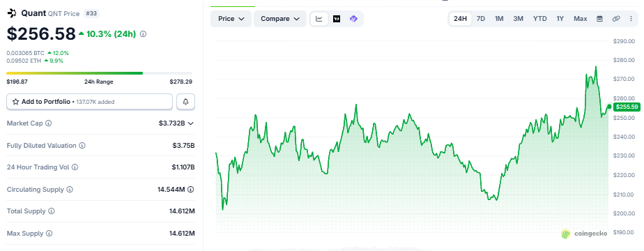Select the 3M timeframe tab
Screen dimensions: 644x251
pyautogui.click(x=519, y=19)
